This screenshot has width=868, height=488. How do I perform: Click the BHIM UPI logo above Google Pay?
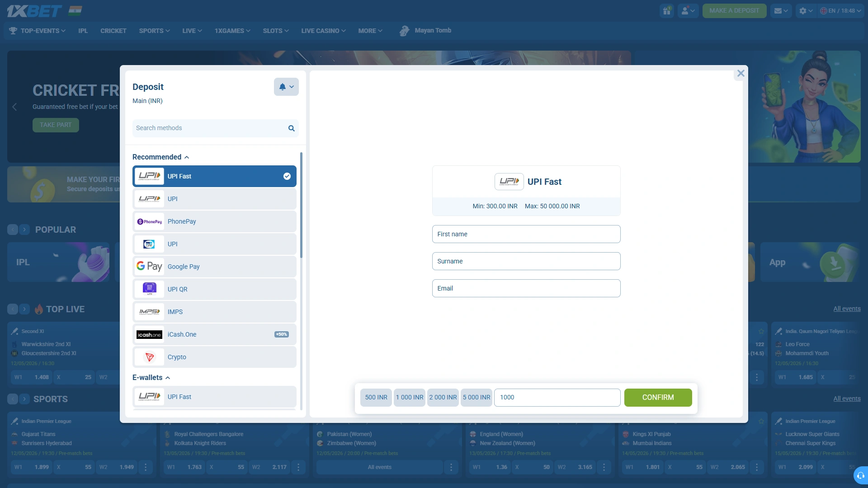[x=150, y=244]
